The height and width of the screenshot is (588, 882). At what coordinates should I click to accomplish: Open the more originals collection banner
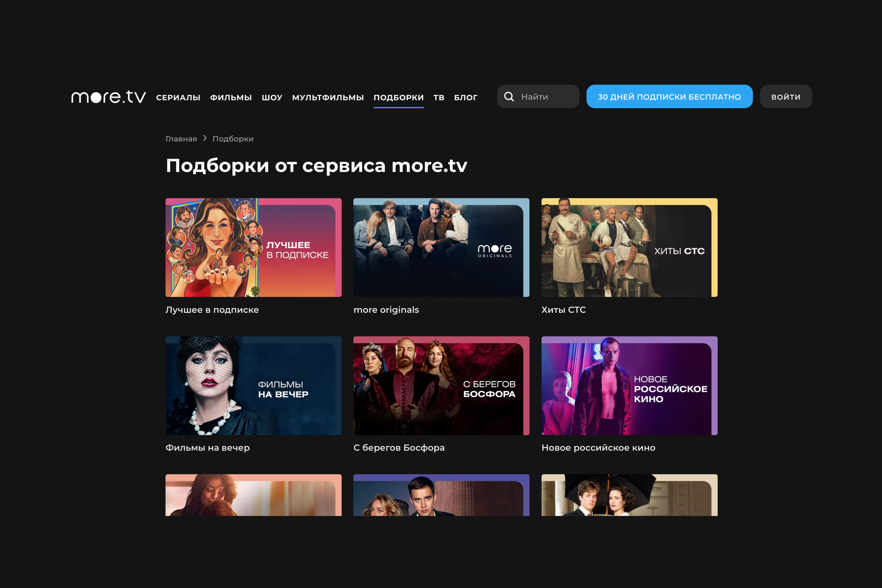(x=442, y=247)
